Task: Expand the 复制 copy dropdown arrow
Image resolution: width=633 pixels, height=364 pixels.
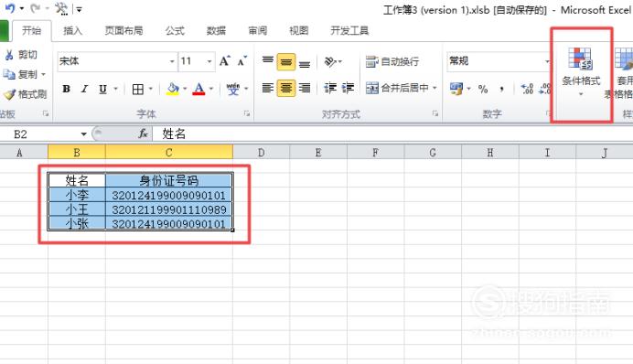Action: [x=43, y=75]
